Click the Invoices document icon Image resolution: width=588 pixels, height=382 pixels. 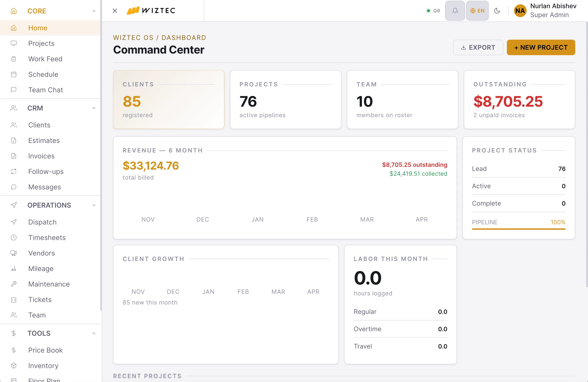(x=14, y=156)
